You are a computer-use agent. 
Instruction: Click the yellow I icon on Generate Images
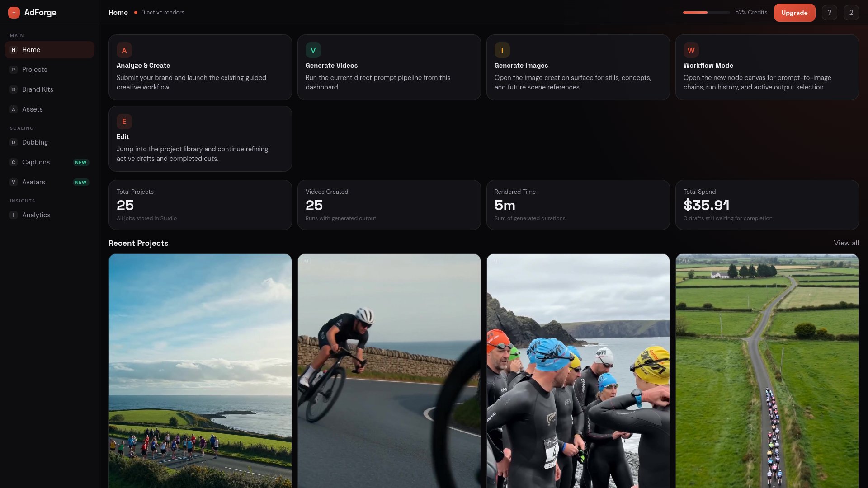click(502, 50)
